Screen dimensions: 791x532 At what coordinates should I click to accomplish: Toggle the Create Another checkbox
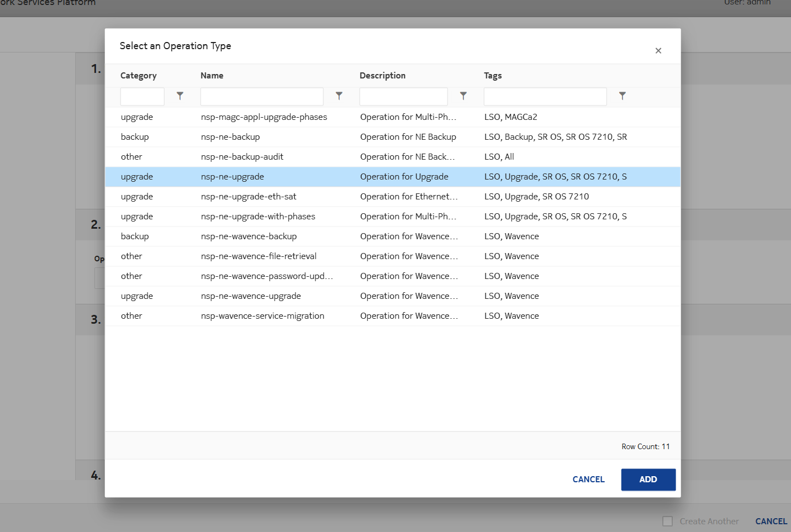[x=668, y=521]
